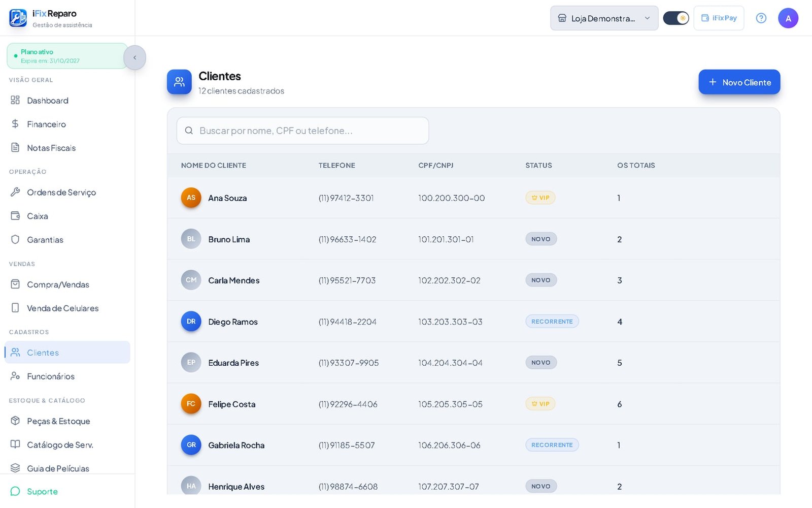Screen dimensions: 812x508
Task: Open Compra/Vendas
Action: [x=67, y=284]
